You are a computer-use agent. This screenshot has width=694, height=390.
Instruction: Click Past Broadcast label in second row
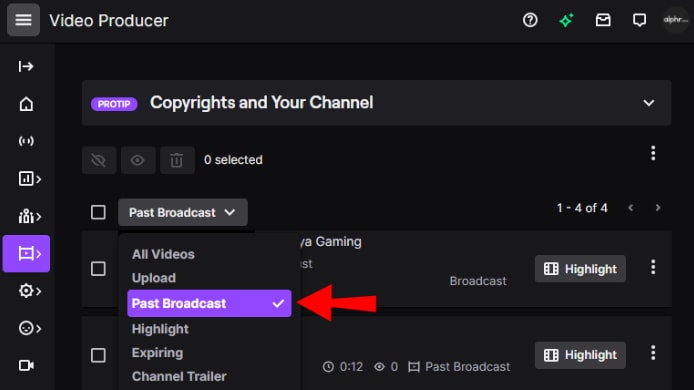467,367
